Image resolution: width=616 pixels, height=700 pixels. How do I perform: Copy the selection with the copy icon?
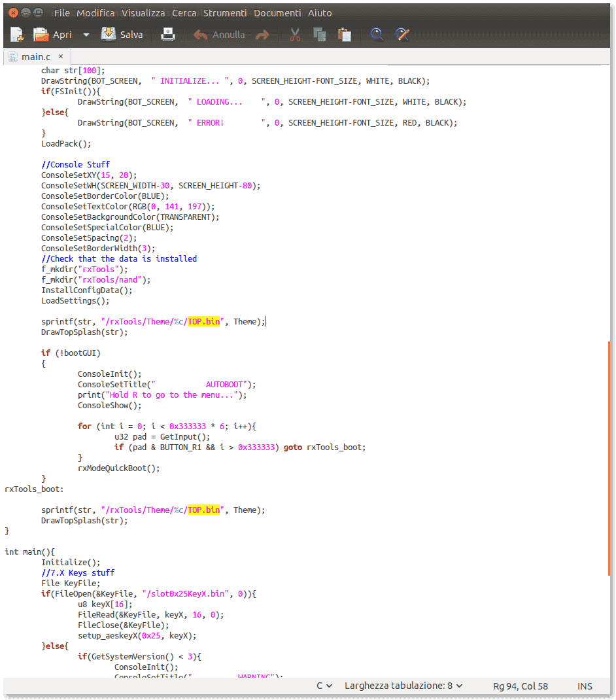(320, 35)
